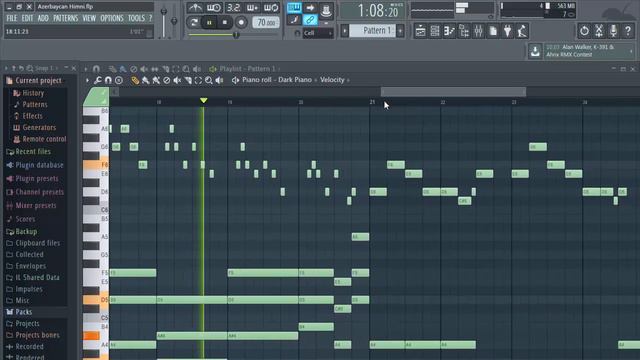This screenshot has width=640, height=360.
Task: Open piano roll snap magnet menu
Action: [108, 80]
